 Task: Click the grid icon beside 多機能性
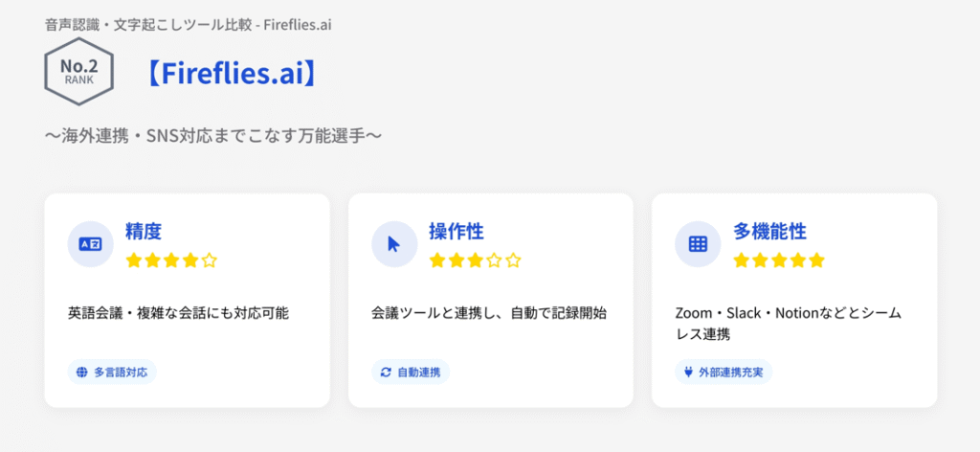pos(698,244)
